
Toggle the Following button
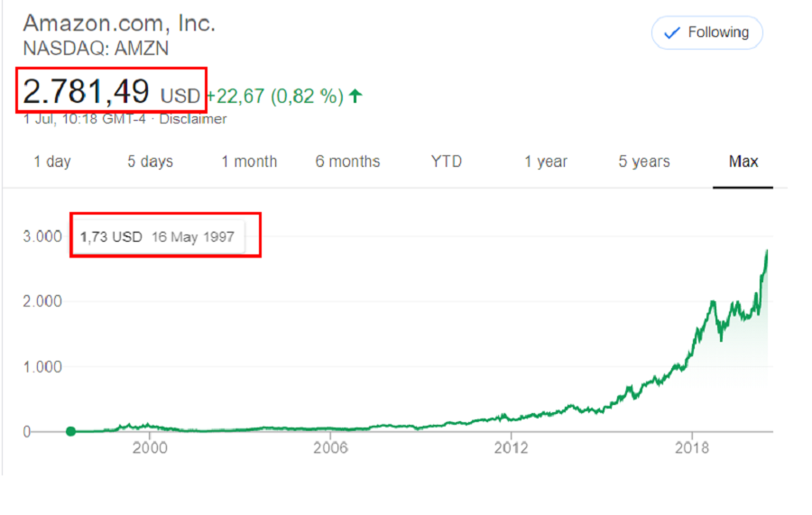point(706,32)
